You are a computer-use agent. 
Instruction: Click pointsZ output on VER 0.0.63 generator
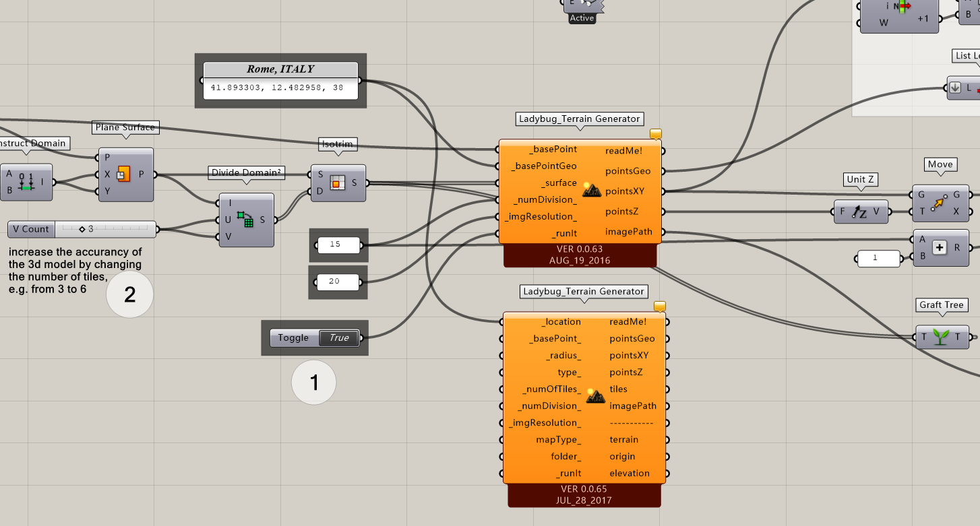(621, 211)
